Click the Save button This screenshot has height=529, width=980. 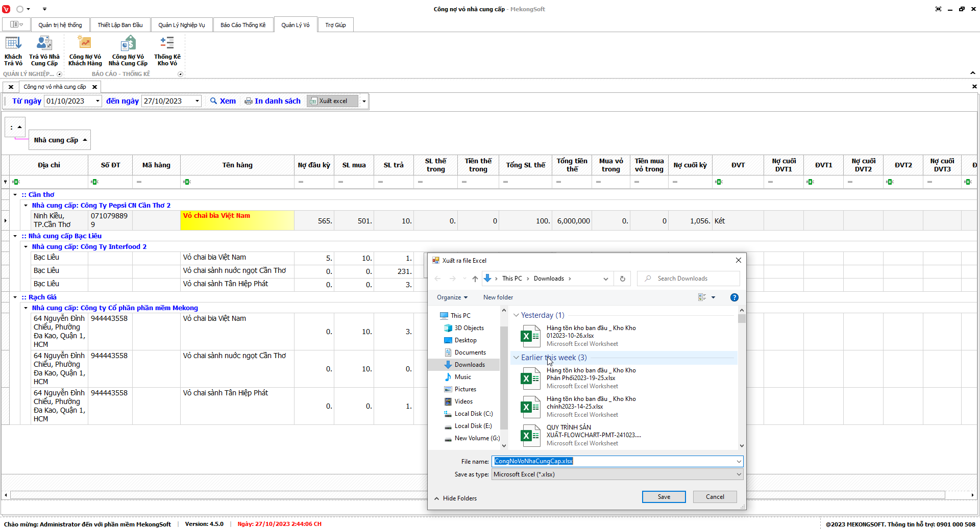664,497
